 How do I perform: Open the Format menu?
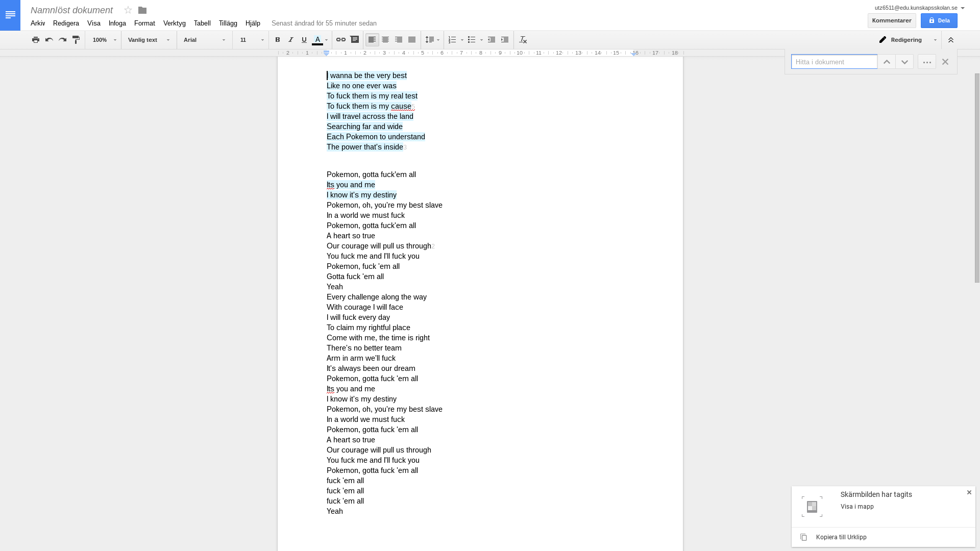point(144,23)
